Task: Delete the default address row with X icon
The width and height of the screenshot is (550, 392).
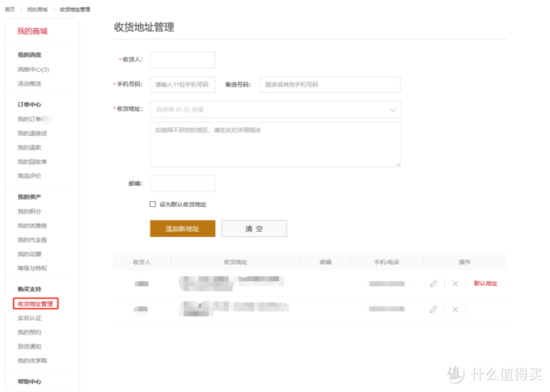Action: (455, 284)
